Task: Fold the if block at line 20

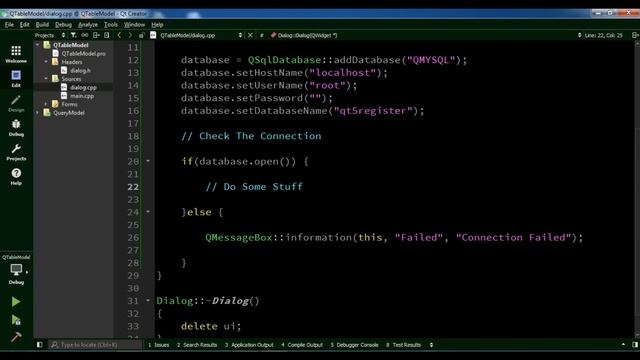Action: (148, 161)
